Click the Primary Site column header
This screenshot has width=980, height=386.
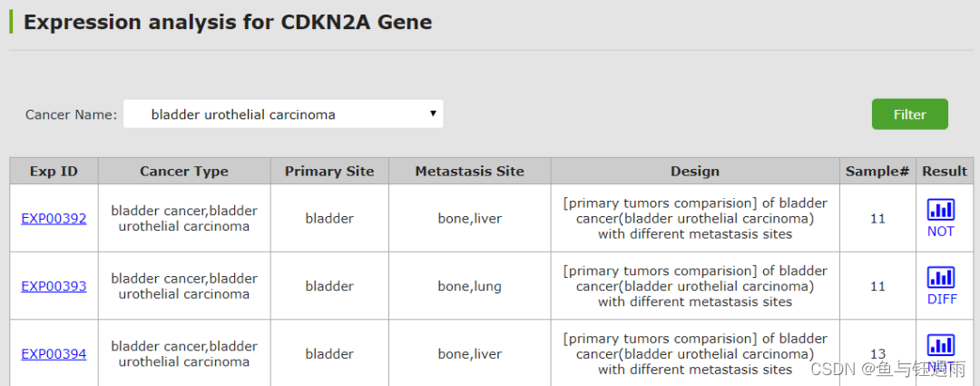329,171
